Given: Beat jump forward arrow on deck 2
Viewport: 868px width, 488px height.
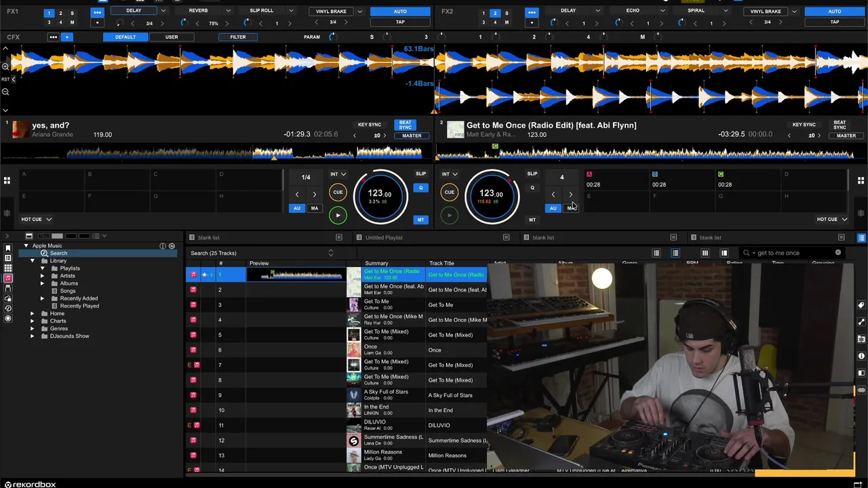Looking at the screenshot, I should tap(570, 195).
